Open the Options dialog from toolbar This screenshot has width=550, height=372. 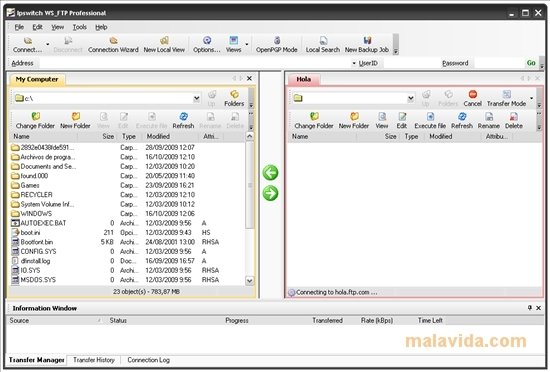click(207, 45)
